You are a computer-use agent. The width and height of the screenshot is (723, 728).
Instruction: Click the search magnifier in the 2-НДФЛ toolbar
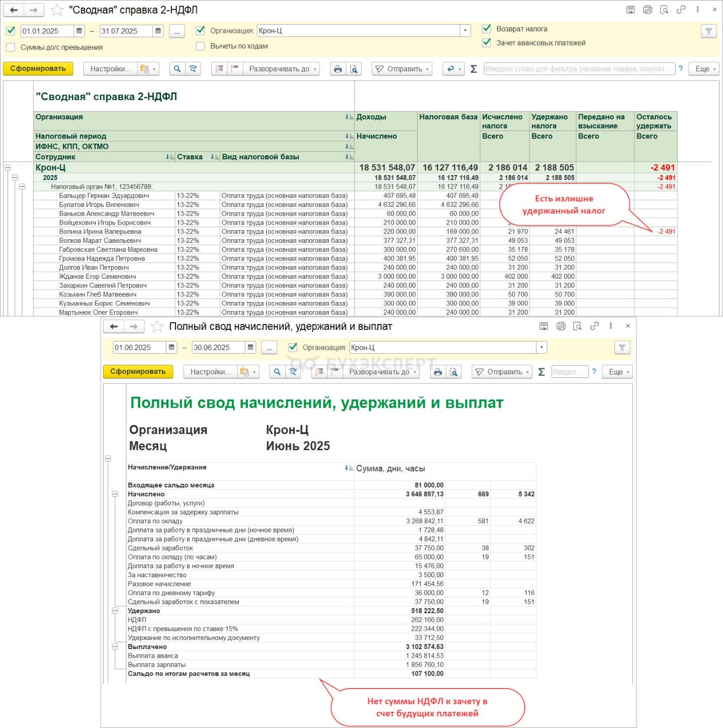coord(177,69)
